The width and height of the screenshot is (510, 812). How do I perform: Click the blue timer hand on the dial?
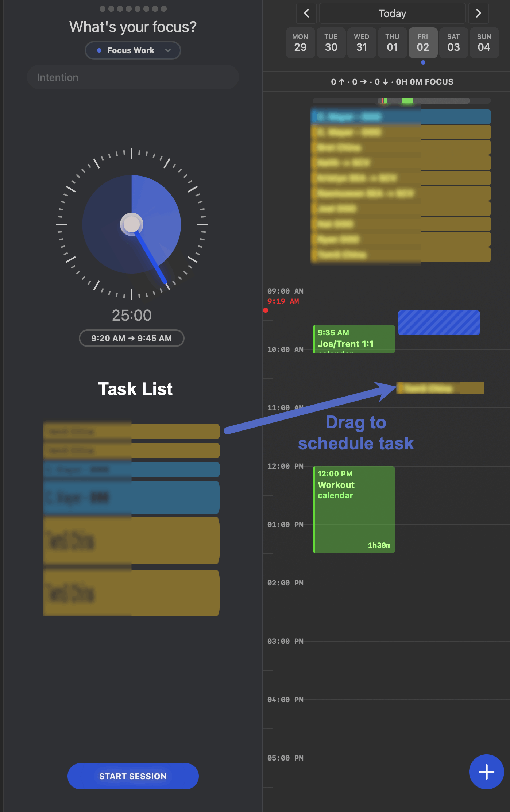point(151,258)
